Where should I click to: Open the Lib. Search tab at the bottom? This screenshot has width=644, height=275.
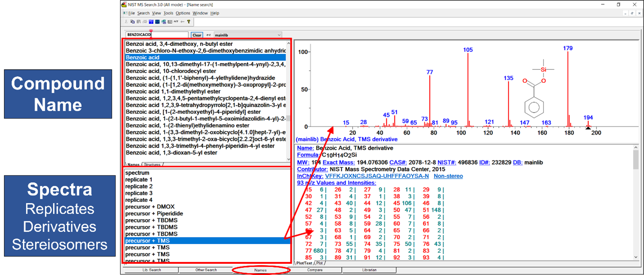(x=151, y=270)
